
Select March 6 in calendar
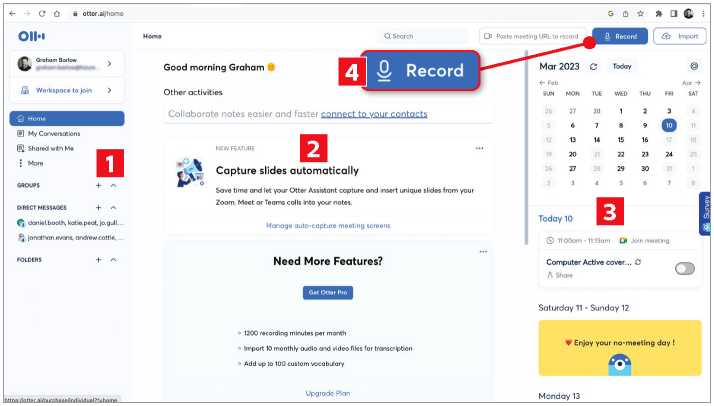click(572, 125)
